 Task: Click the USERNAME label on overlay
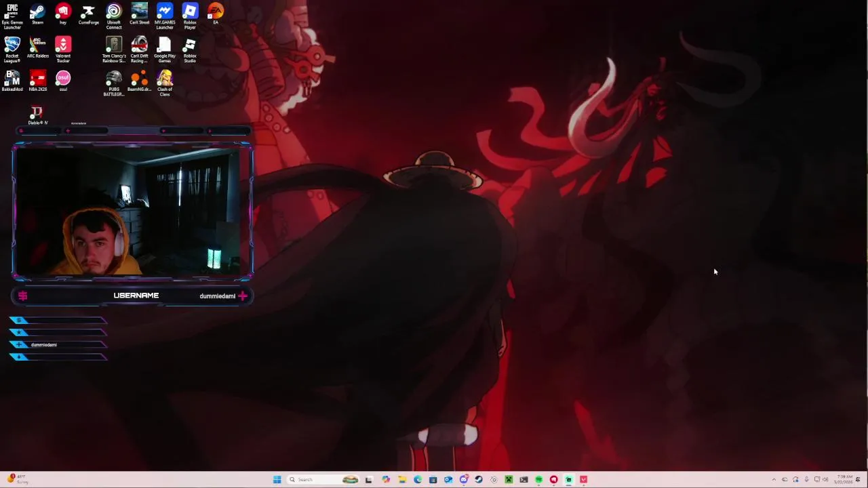pyautogui.click(x=136, y=296)
